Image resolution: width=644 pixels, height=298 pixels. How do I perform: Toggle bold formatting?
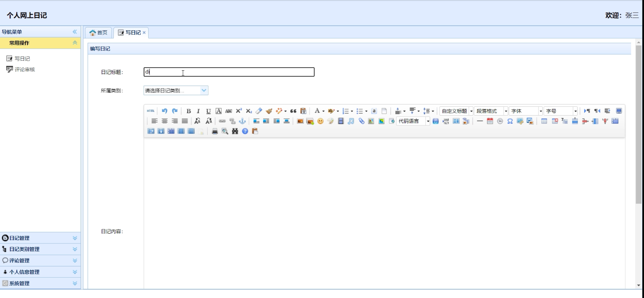(x=189, y=111)
